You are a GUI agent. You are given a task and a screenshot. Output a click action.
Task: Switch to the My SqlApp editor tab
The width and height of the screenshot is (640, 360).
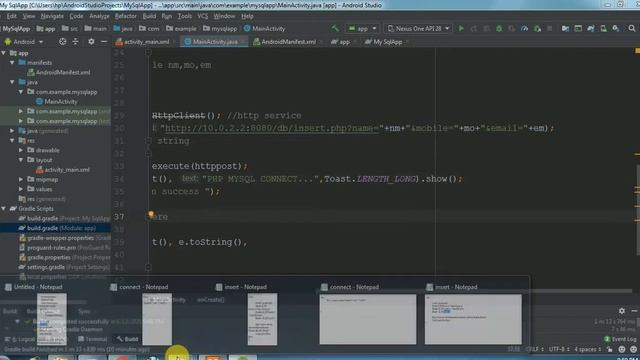click(387, 42)
